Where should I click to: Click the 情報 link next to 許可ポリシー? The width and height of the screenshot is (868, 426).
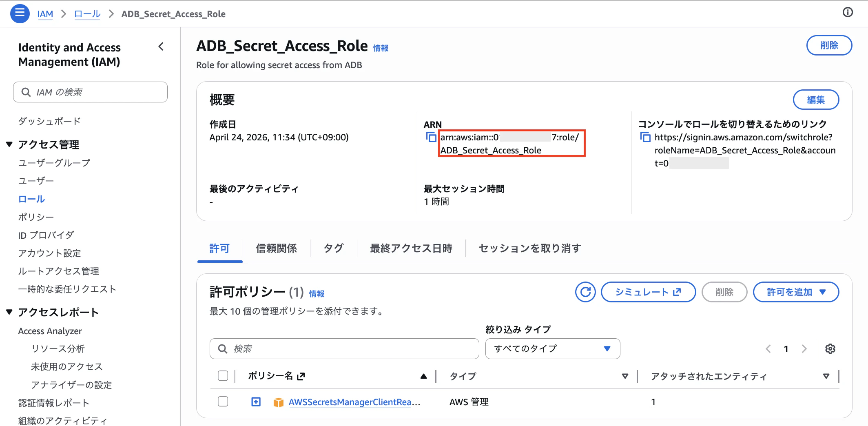pos(317,294)
